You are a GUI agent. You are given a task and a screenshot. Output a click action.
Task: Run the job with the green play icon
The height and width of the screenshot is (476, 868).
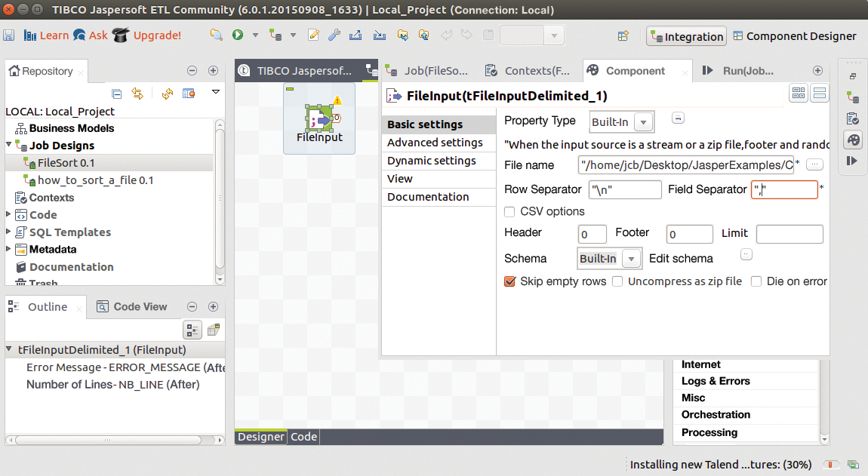(238, 35)
